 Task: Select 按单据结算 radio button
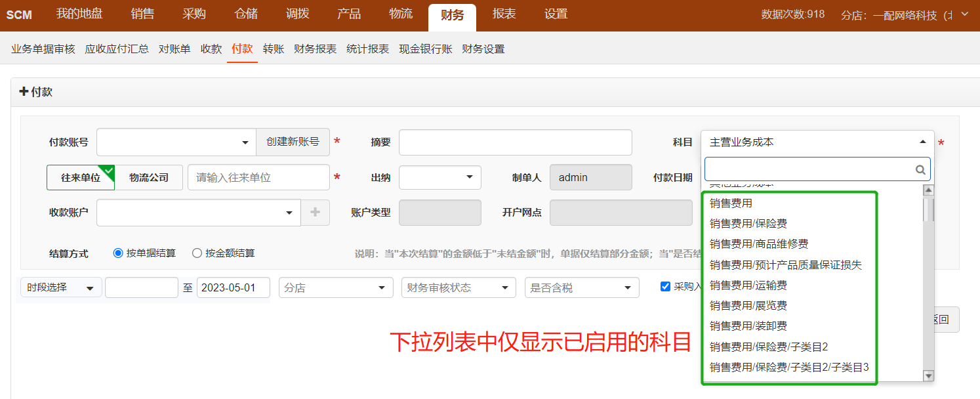coord(118,253)
